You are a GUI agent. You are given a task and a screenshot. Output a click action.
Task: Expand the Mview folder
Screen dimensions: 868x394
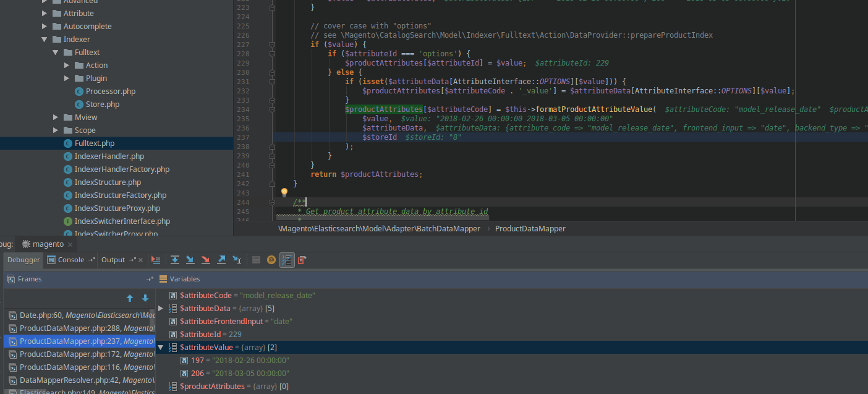[x=56, y=118]
